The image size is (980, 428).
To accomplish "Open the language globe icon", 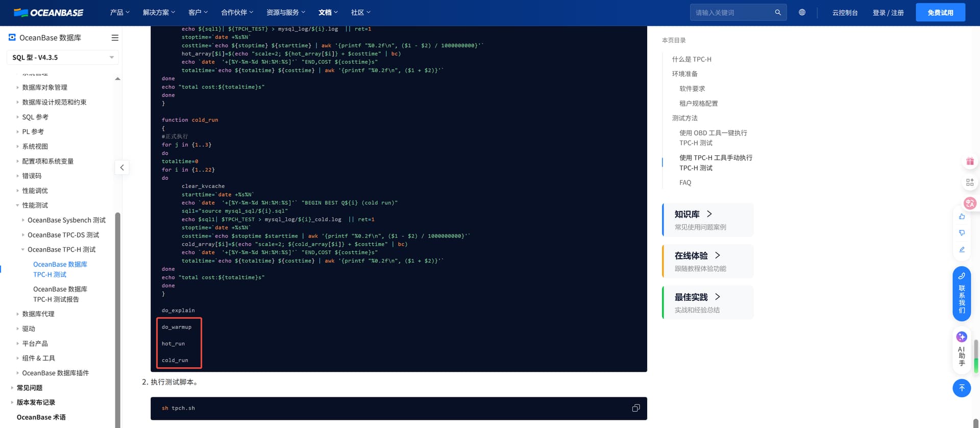I will 802,12.
